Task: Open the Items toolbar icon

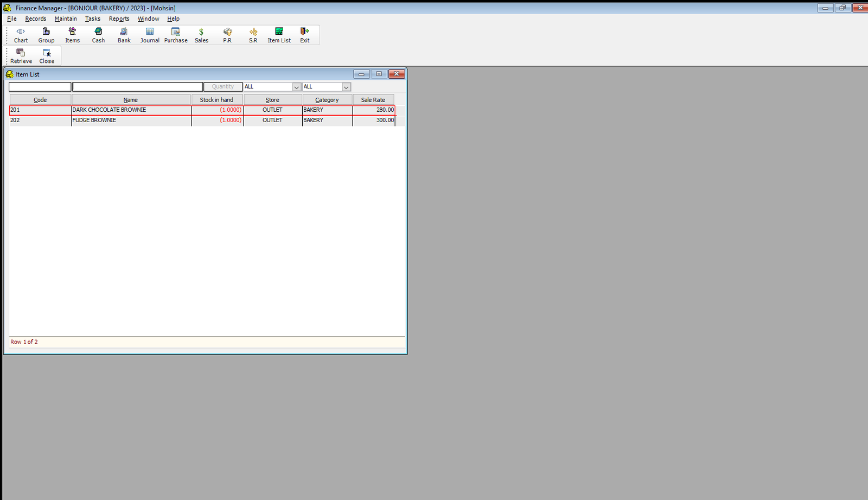Action: tap(72, 35)
